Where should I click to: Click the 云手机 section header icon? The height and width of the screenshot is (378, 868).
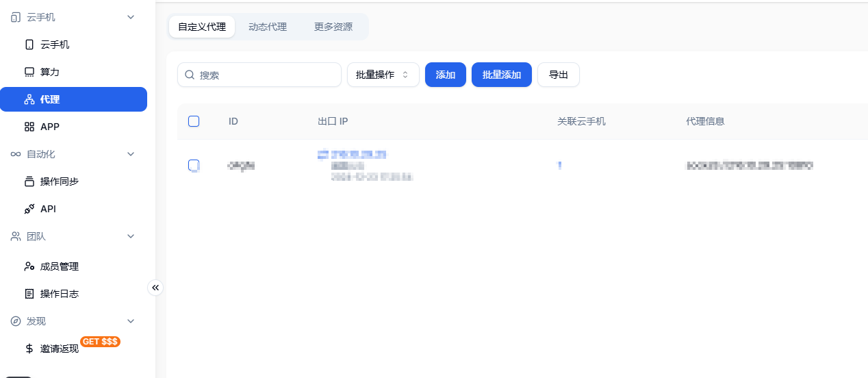16,17
